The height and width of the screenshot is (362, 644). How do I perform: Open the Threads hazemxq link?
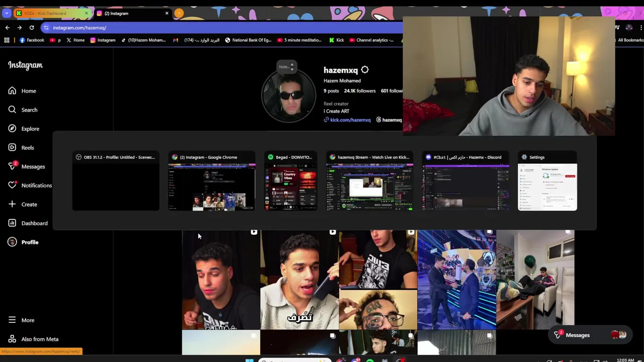click(x=389, y=120)
